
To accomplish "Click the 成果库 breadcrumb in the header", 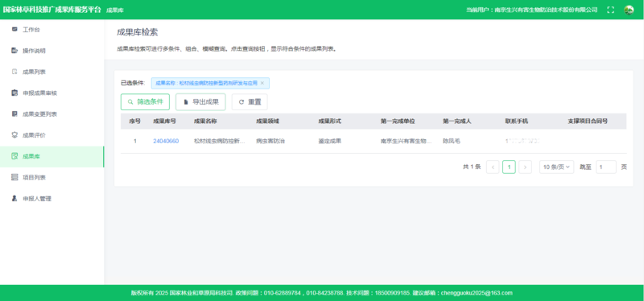I will point(115,10).
